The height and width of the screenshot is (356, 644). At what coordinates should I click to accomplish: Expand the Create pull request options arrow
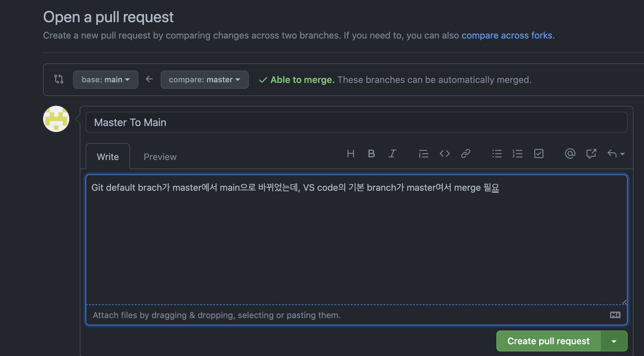pos(614,341)
